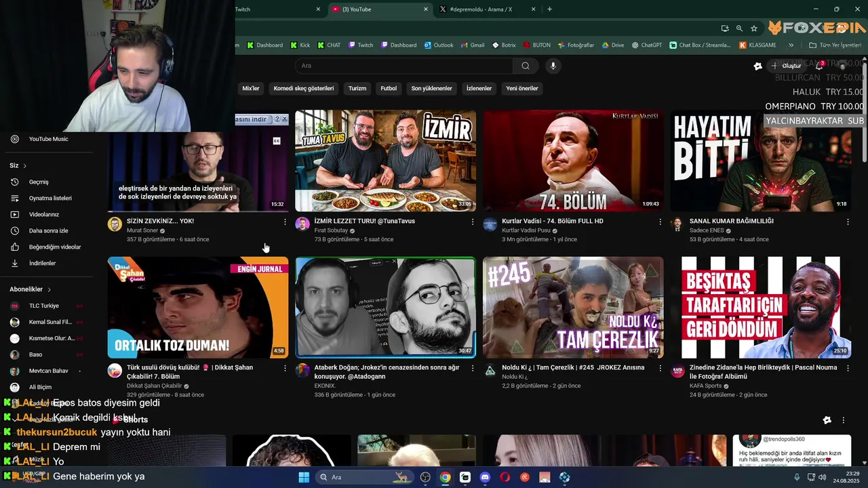Open the BUTON bookmark

click(537, 45)
